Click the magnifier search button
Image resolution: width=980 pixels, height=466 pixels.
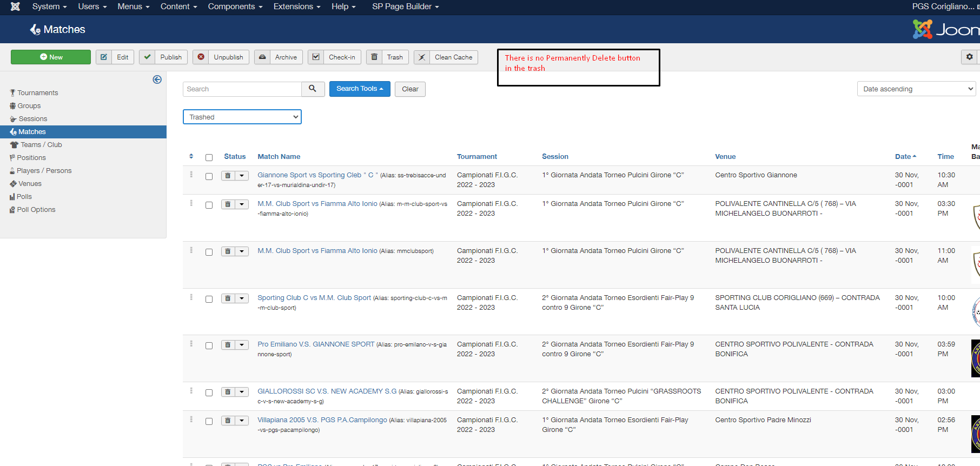(x=313, y=89)
